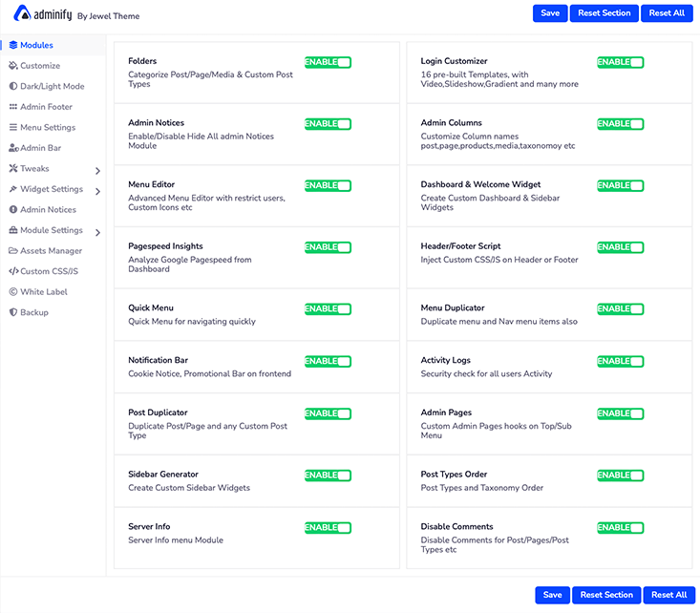Viewport: 700px width, 613px height.
Task: Click the Dark/Light Mode half-circle icon
Action: pyautogui.click(x=12, y=86)
